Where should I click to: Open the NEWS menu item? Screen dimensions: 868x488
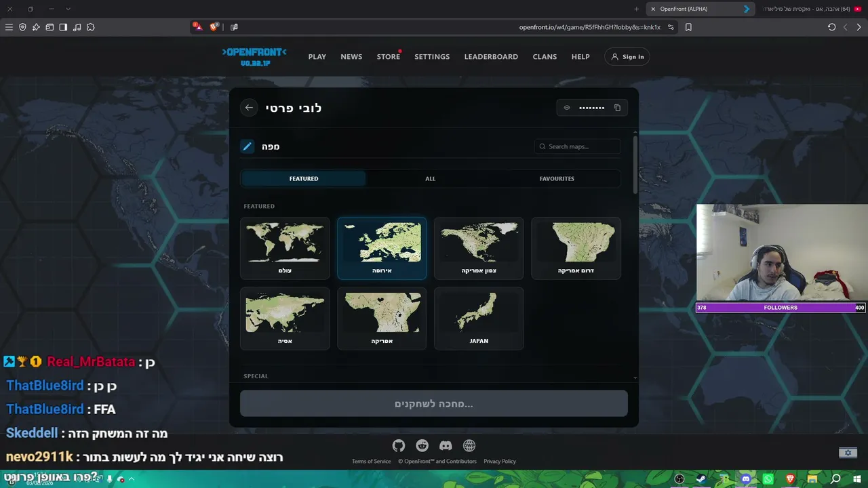pyautogui.click(x=351, y=57)
